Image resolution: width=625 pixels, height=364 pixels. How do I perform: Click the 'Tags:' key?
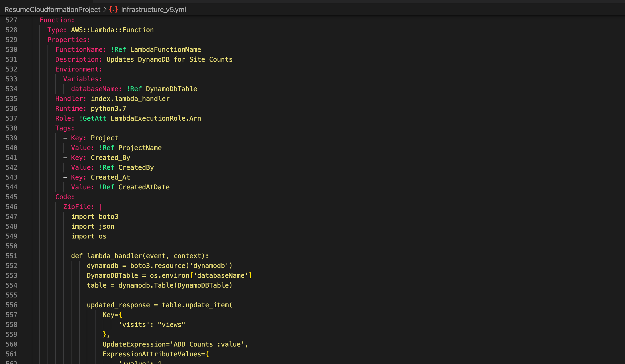65,128
